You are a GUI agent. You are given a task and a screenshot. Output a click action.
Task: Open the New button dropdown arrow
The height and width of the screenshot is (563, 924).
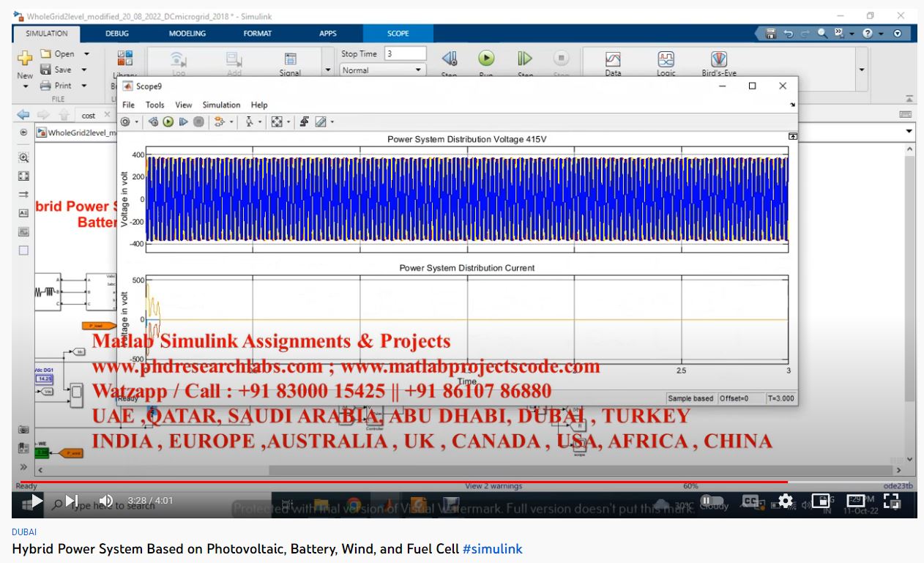click(x=25, y=86)
